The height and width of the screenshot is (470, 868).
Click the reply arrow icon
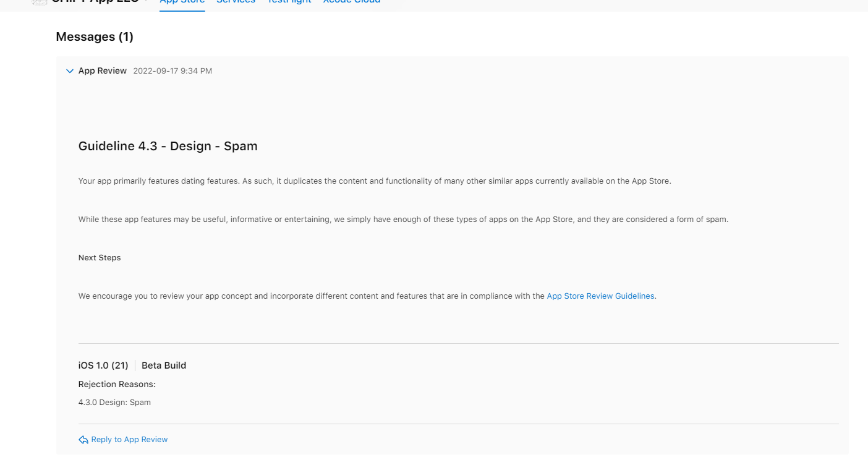coord(83,440)
